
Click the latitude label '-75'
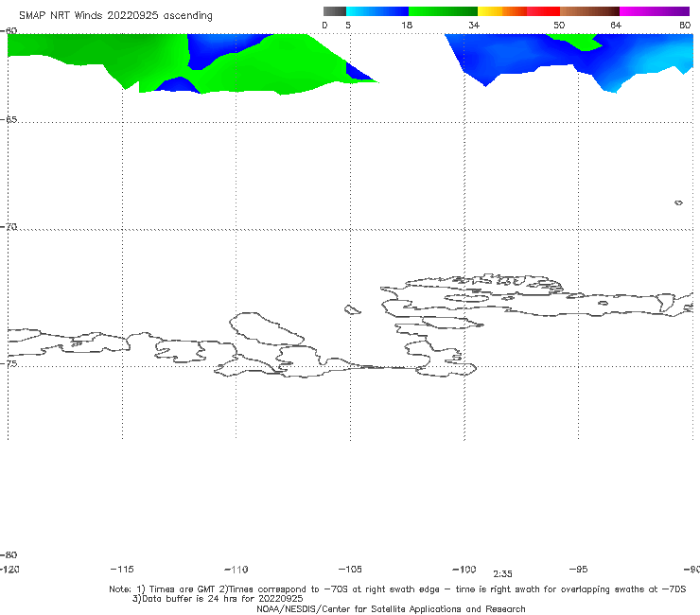tap(9, 363)
